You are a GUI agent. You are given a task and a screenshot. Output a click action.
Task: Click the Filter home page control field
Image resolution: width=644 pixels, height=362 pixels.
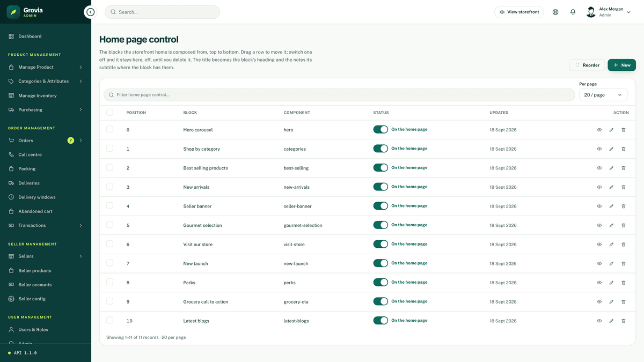(x=339, y=95)
